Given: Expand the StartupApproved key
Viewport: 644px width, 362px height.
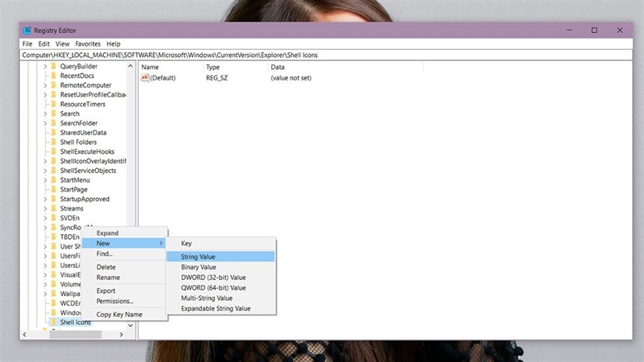Looking at the screenshot, I should tap(45, 199).
